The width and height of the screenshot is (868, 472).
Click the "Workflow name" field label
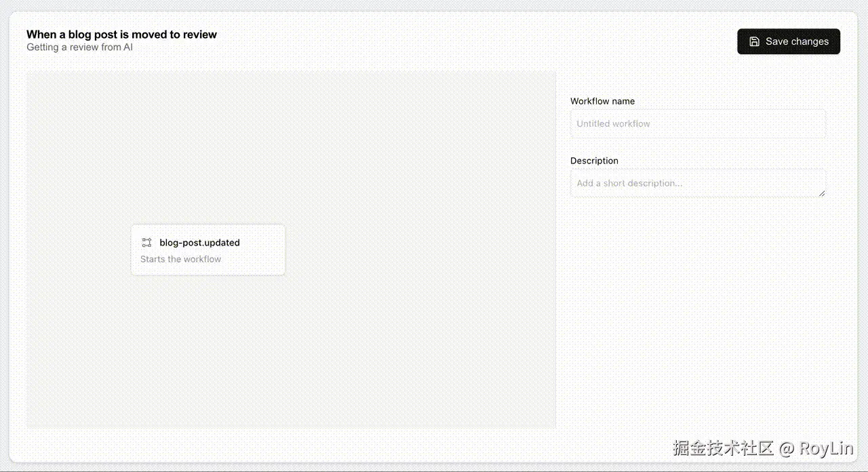coord(602,101)
